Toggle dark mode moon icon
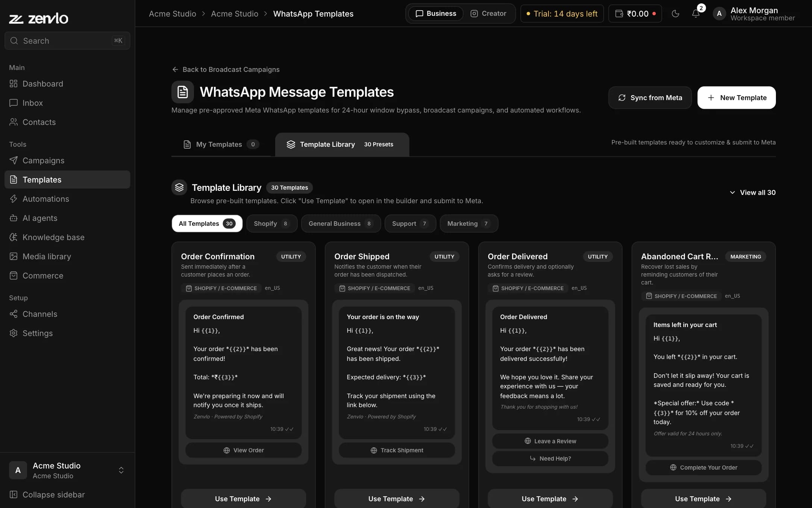812x508 pixels. click(x=676, y=14)
